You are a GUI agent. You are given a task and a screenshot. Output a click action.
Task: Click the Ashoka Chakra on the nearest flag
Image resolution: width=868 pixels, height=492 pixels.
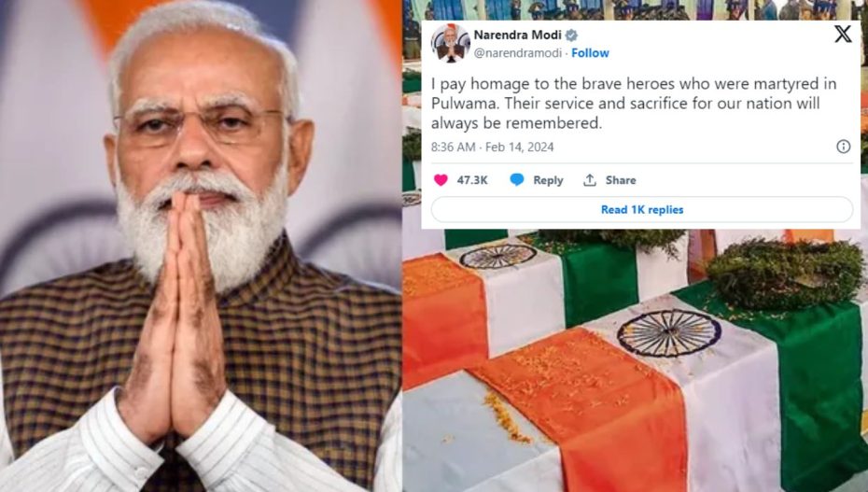[x=668, y=332]
